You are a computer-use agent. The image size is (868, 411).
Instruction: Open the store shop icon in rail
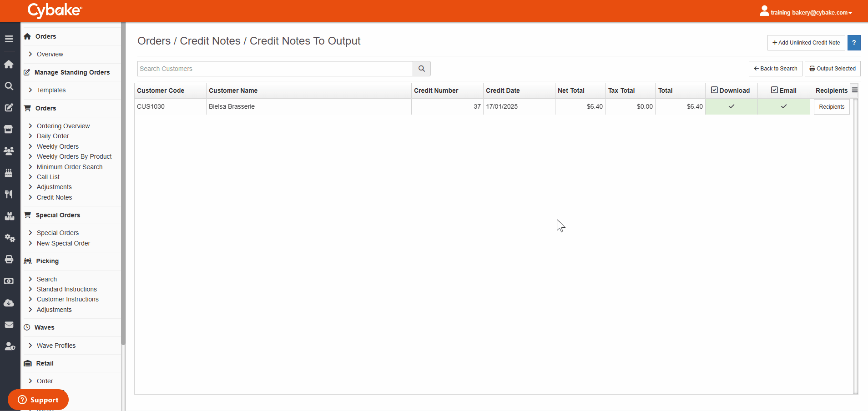(9, 130)
